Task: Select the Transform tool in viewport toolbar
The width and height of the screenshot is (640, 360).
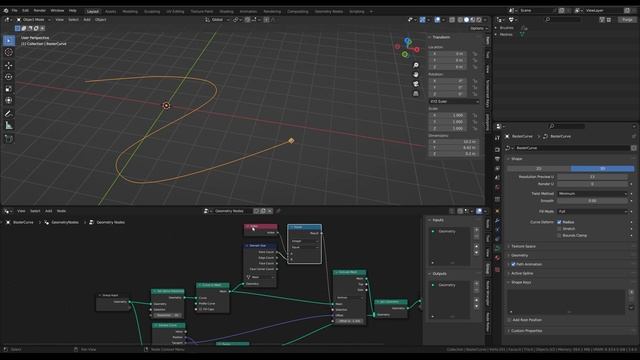Action: [x=9, y=100]
